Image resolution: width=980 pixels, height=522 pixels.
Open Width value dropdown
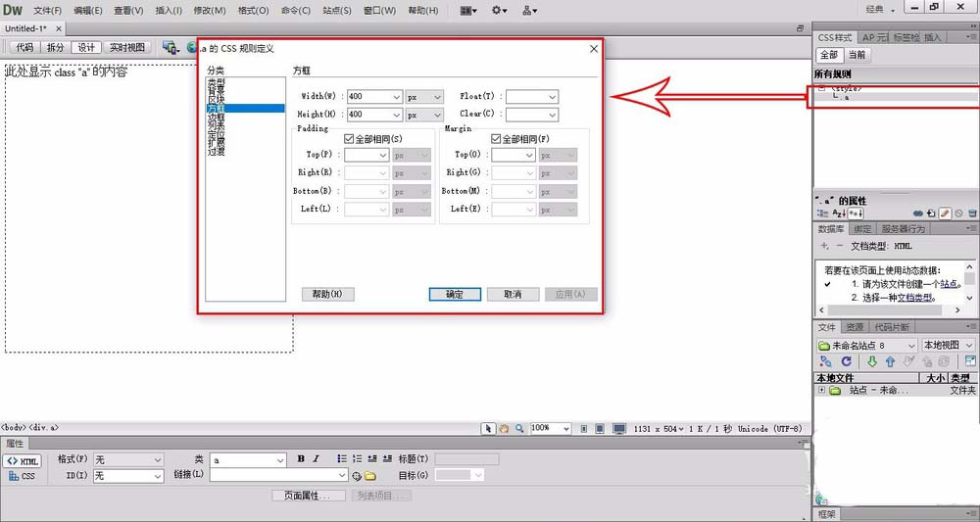pyautogui.click(x=397, y=97)
